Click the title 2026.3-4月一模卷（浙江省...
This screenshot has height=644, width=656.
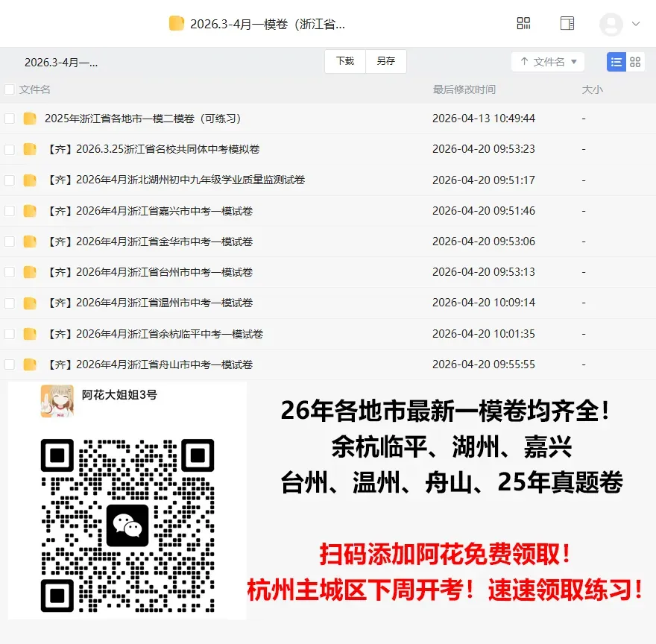tap(268, 25)
